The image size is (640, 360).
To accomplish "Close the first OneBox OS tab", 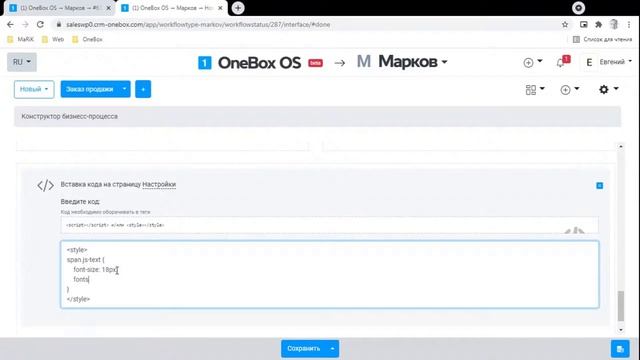I will pyautogui.click(x=109, y=8).
